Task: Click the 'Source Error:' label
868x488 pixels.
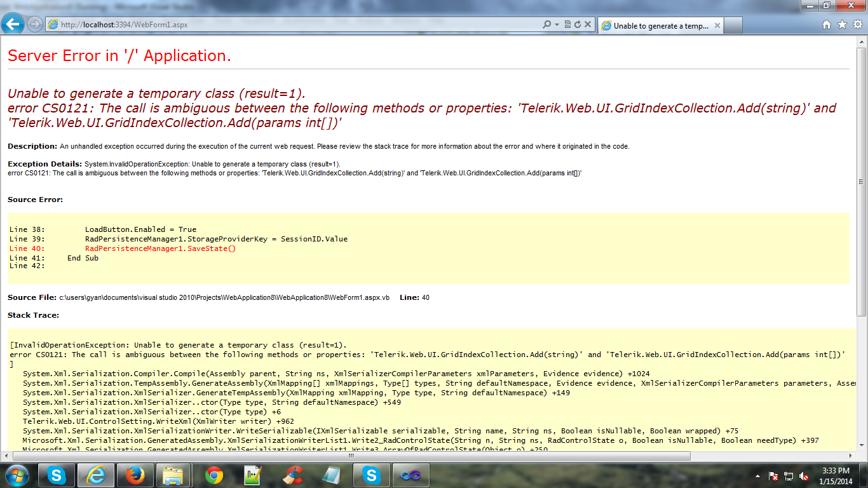Action: [x=36, y=200]
